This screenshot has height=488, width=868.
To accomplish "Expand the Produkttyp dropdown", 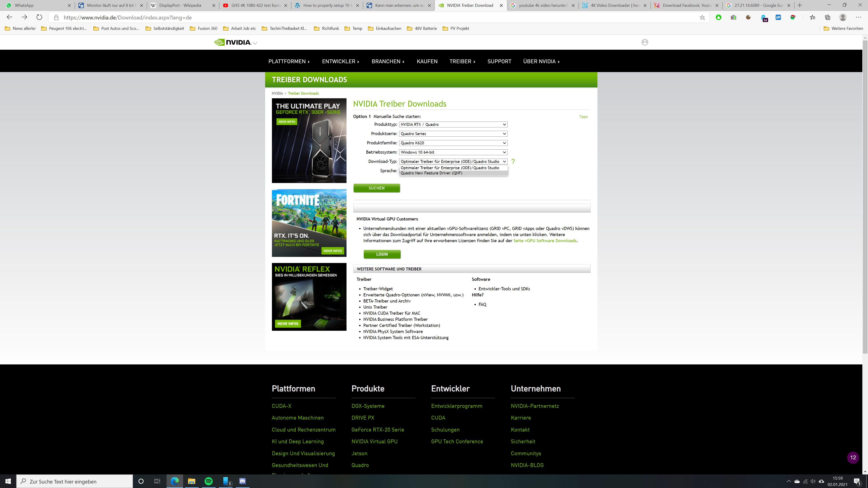I will 453,125.
